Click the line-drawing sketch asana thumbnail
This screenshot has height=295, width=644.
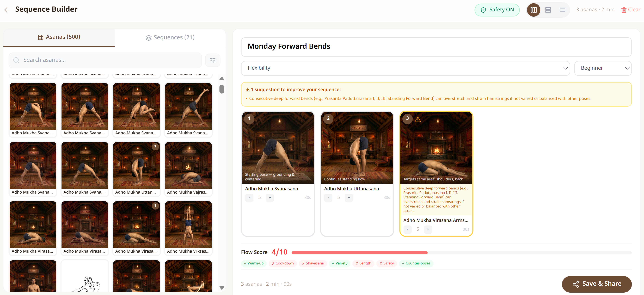coord(85,276)
